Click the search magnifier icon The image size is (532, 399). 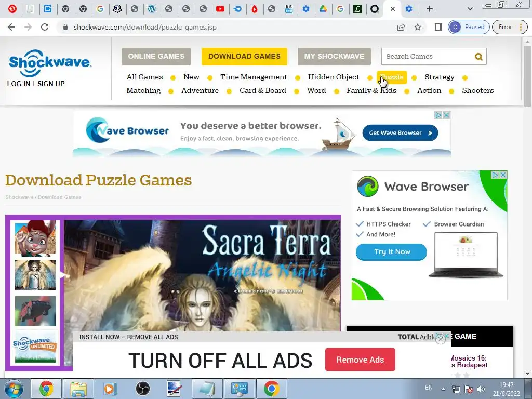point(478,57)
